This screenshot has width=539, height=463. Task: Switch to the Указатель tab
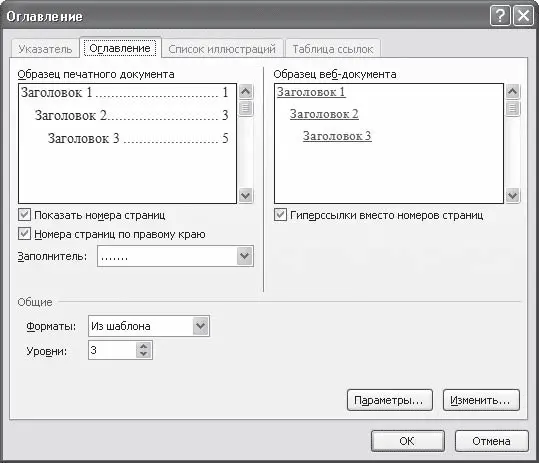click(x=45, y=49)
